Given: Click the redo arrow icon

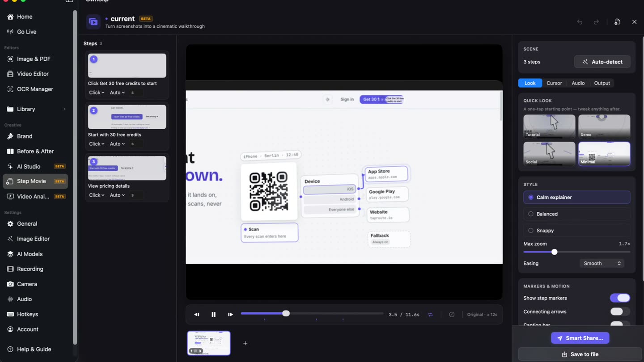Looking at the screenshot, I should (596, 22).
